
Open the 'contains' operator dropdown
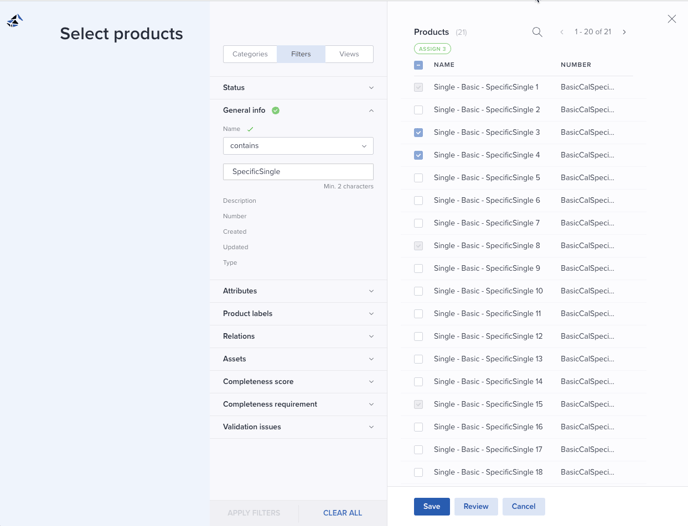tap(298, 146)
